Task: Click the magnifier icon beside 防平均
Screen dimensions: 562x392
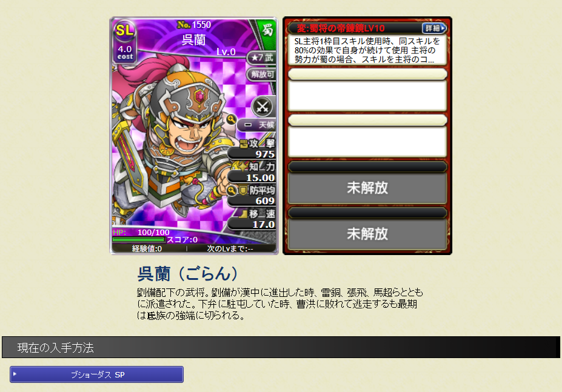Action: 231,190
